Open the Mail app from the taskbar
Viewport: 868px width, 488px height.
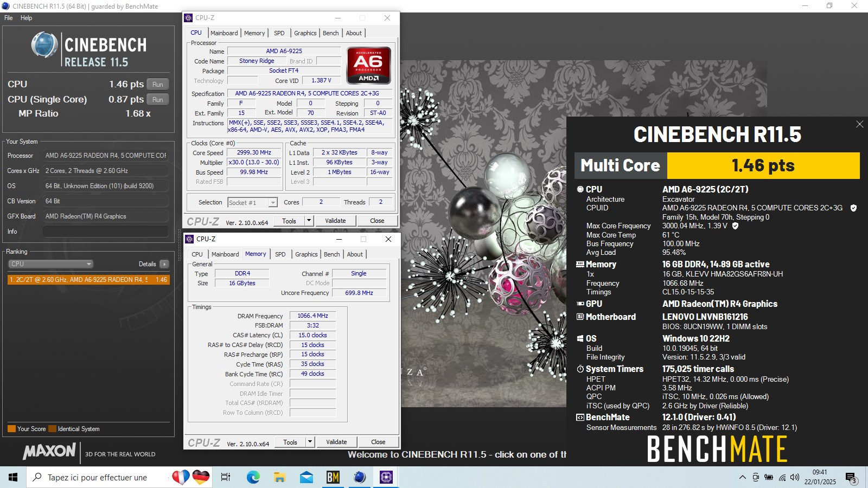point(306,477)
